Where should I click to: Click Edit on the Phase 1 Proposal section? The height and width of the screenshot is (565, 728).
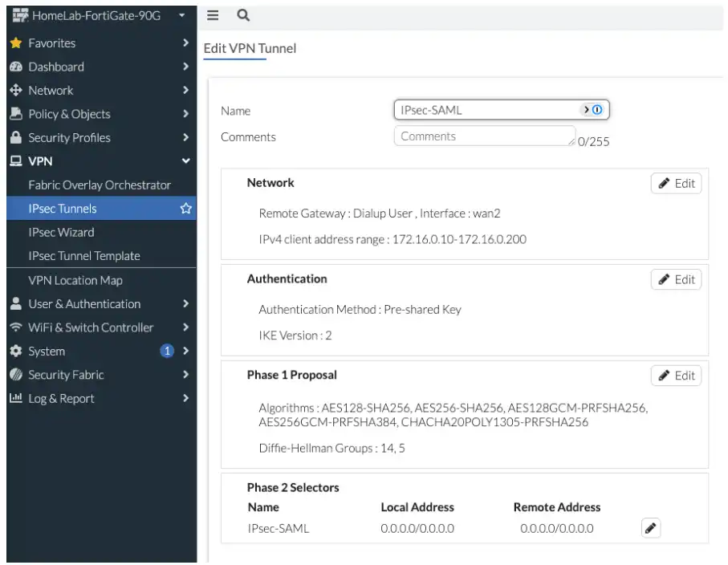[675, 375]
